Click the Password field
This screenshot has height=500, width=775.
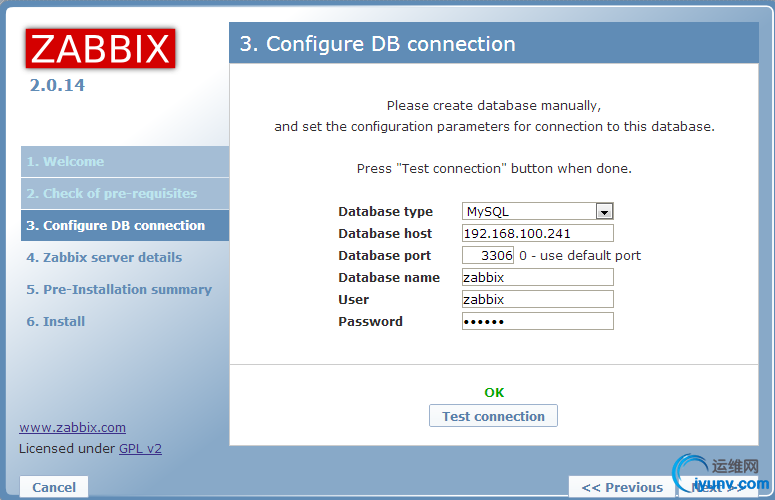(x=537, y=321)
